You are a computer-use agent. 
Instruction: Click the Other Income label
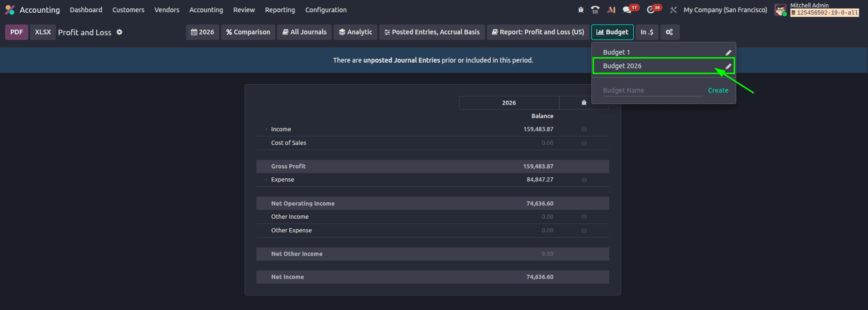coord(290,217)
